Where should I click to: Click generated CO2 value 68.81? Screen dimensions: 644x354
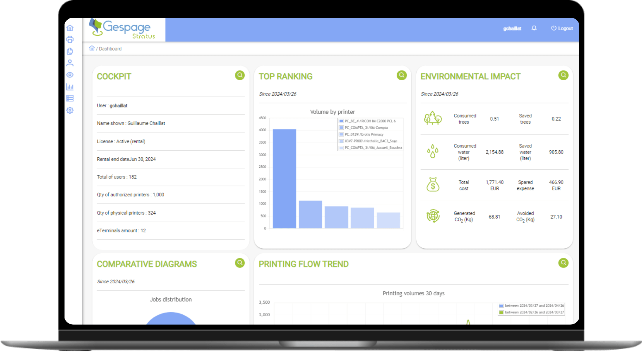[494, 217]
